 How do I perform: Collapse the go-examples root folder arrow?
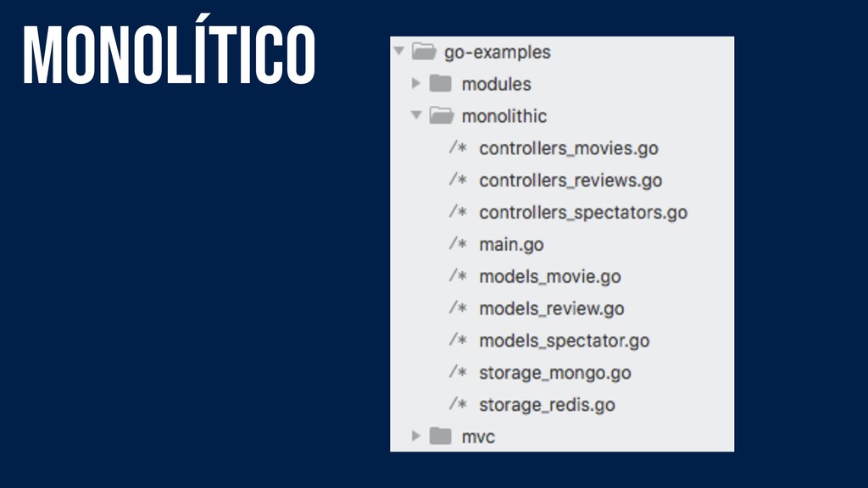coord(399,51)
